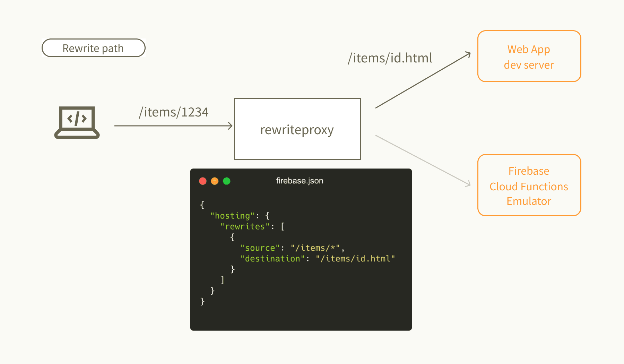Click the orange minimize dot on firebase.json window
Screen dimensions: 624x364
[x=215, y=181]
